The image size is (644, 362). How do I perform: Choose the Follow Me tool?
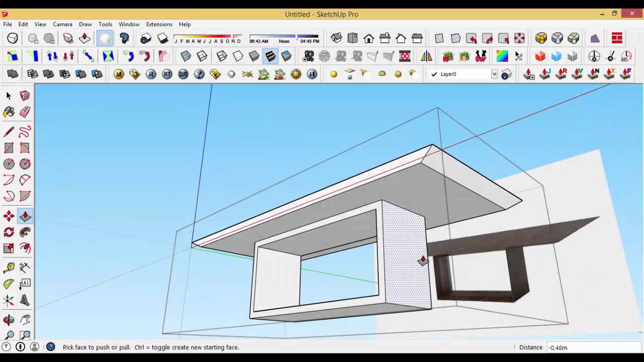[25, 232]
